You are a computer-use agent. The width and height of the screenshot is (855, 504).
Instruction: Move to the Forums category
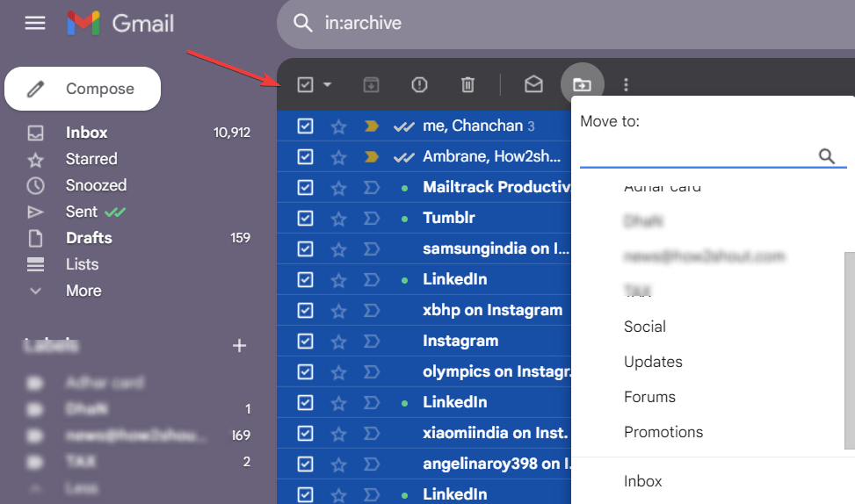click(649, 397)
